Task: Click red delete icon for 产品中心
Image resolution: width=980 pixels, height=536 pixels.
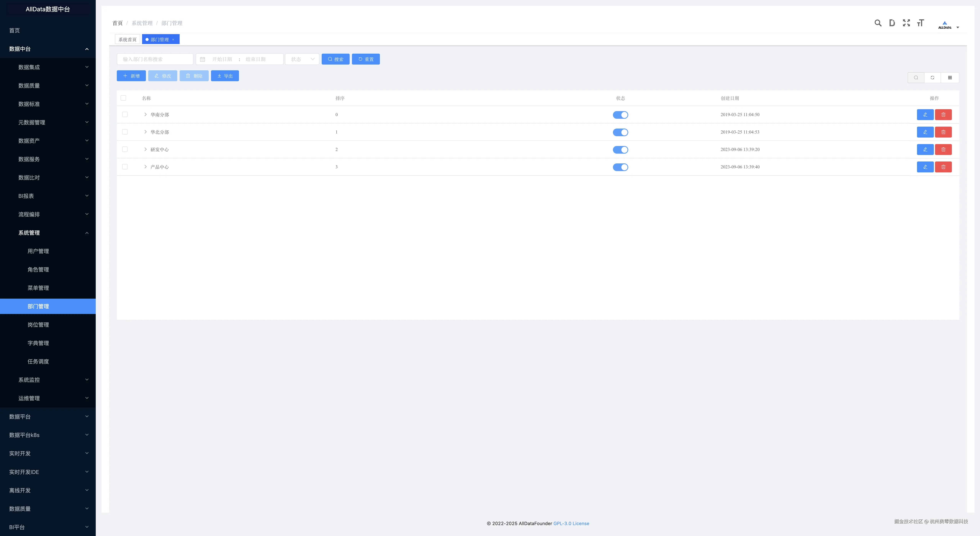Action: point(943,167)
